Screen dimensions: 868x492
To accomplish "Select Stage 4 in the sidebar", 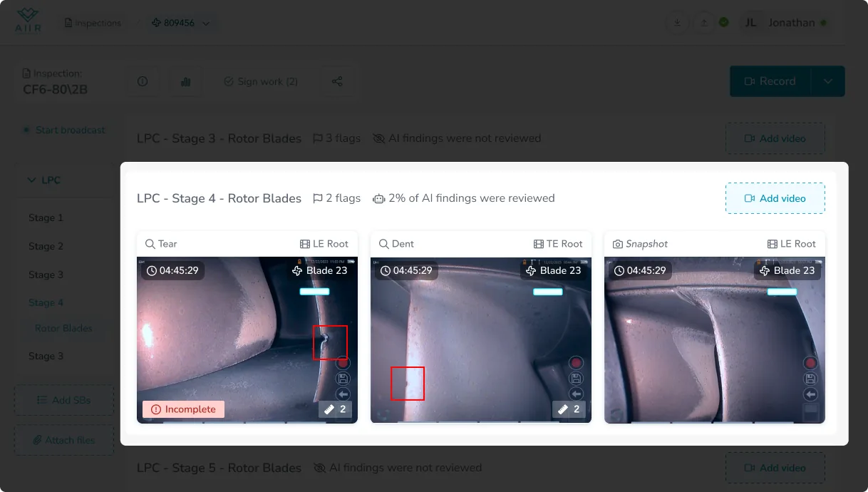I will tap(46, 302).
